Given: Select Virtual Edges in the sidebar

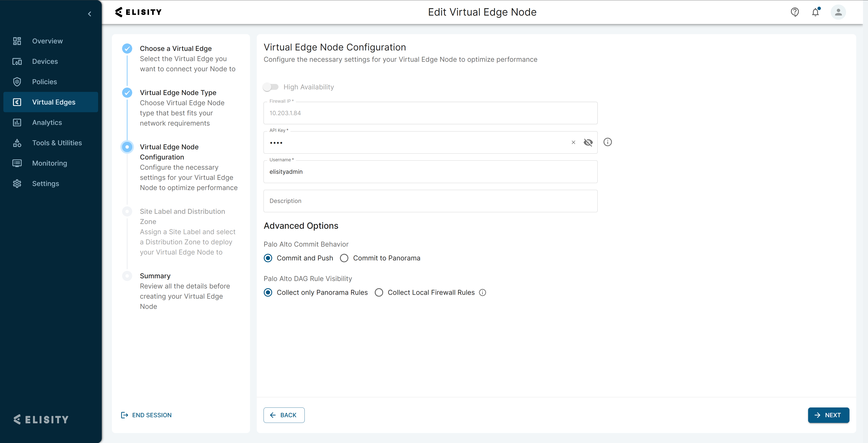Looking at the screenshot, I should point(51,102).
